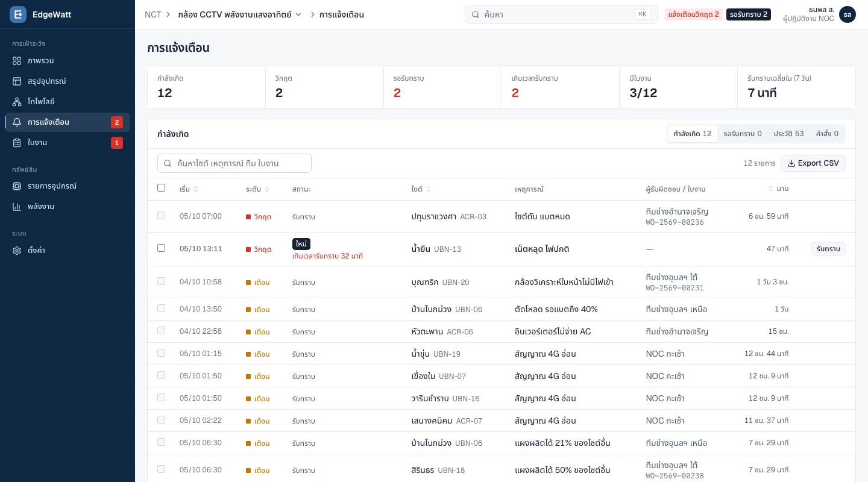Open กล้อง CCTV พลังงานแสงอาทิตย์ project dropdown
The image size is (868, 482).
pos(240,14)
